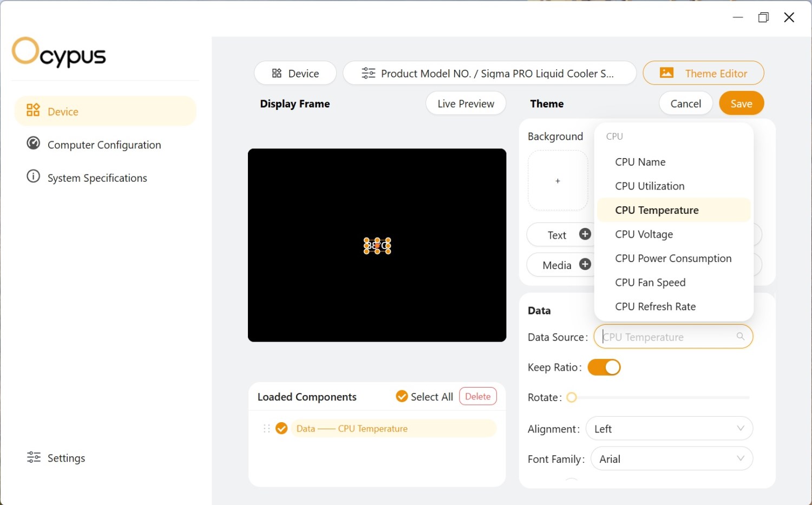The height and width of the screenshot is (505, 812).
Task: Click the Rotate slider handle
Action: click(x=572, y=398)
